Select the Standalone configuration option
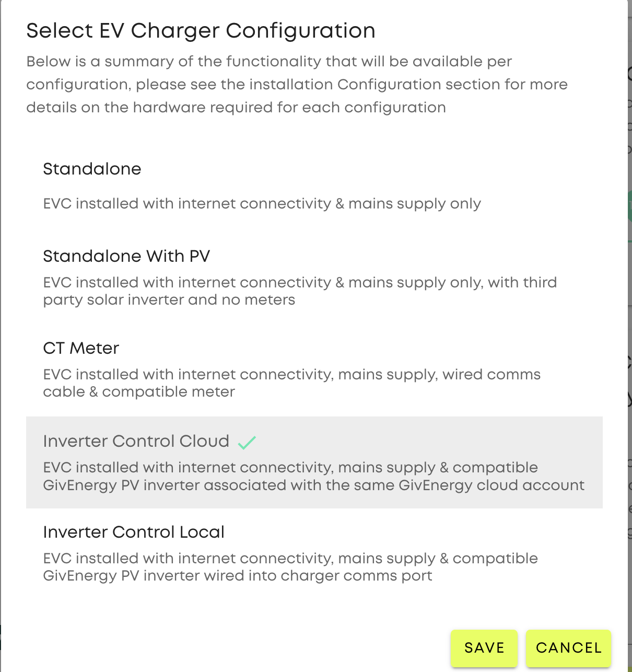Image resolution: width=632 pixels, height=672 pixels. [314, 186]
